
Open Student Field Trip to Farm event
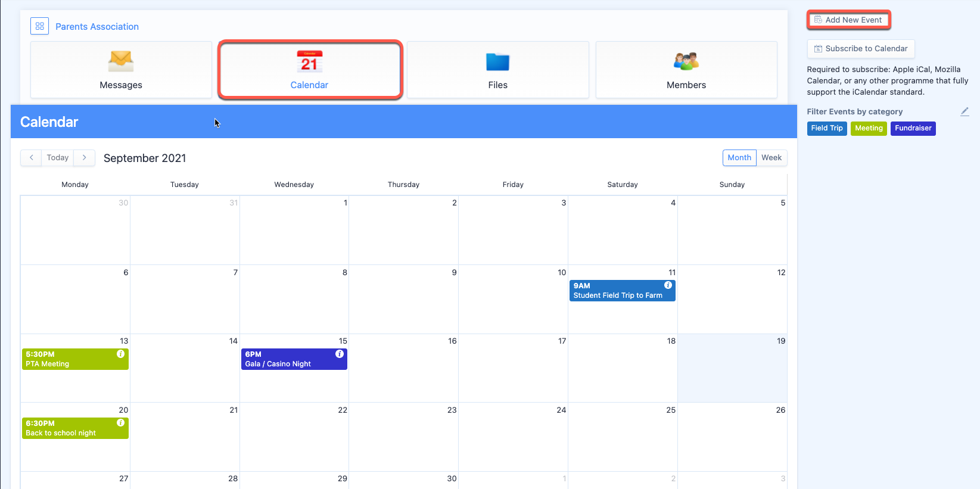[622, 291]
